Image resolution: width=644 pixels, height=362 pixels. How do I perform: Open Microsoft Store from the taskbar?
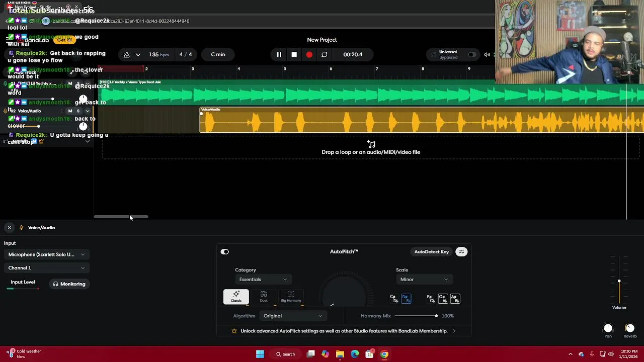click(369, 354)
